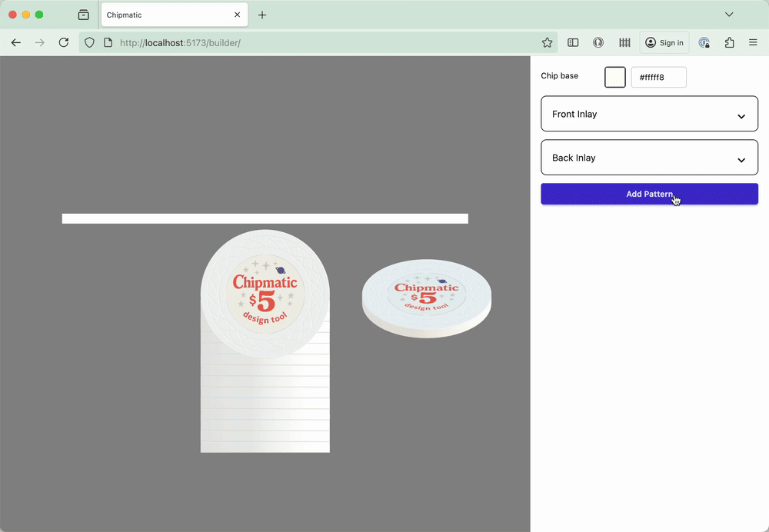The image size is (769, 532).
Task: Open the tab overview archive icon
Action: click(83, 15)
